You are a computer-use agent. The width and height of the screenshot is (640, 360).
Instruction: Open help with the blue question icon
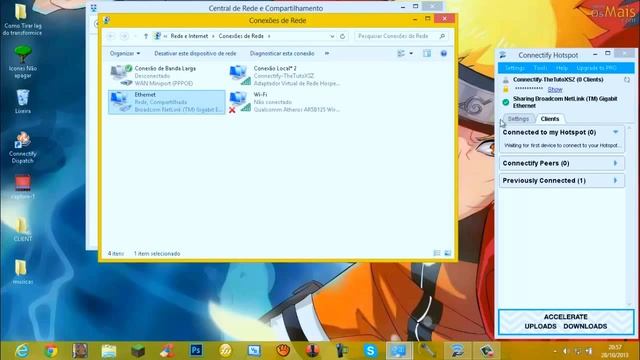coord(444,53)
